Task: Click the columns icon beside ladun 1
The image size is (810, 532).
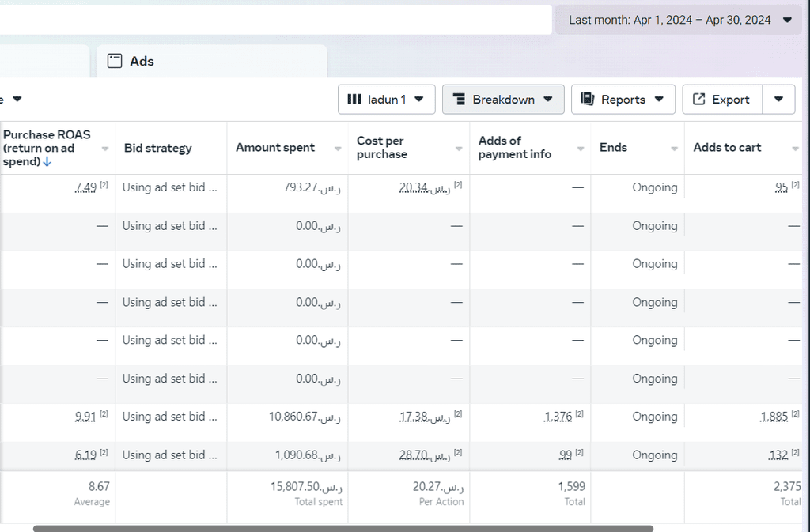Action: [x=354, y=100]
